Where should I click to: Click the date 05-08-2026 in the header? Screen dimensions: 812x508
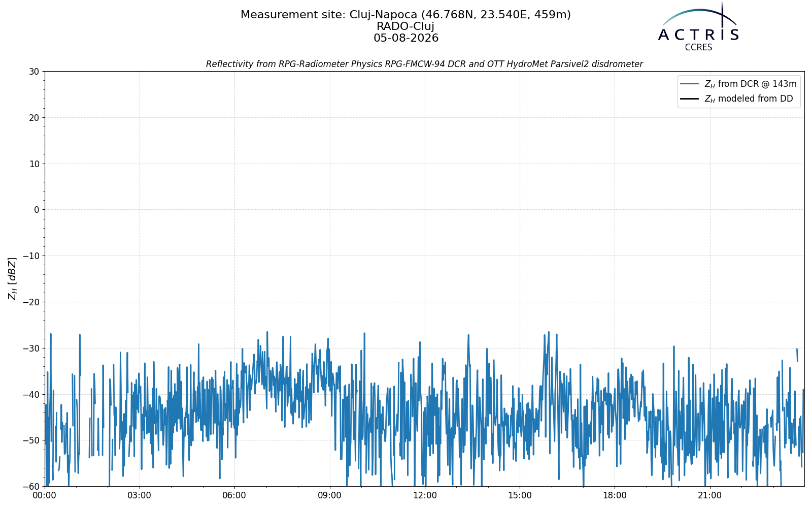pos(406,38)
